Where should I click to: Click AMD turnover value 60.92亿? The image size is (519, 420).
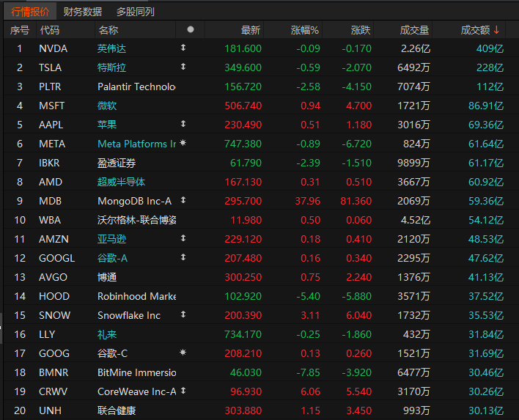486,182
